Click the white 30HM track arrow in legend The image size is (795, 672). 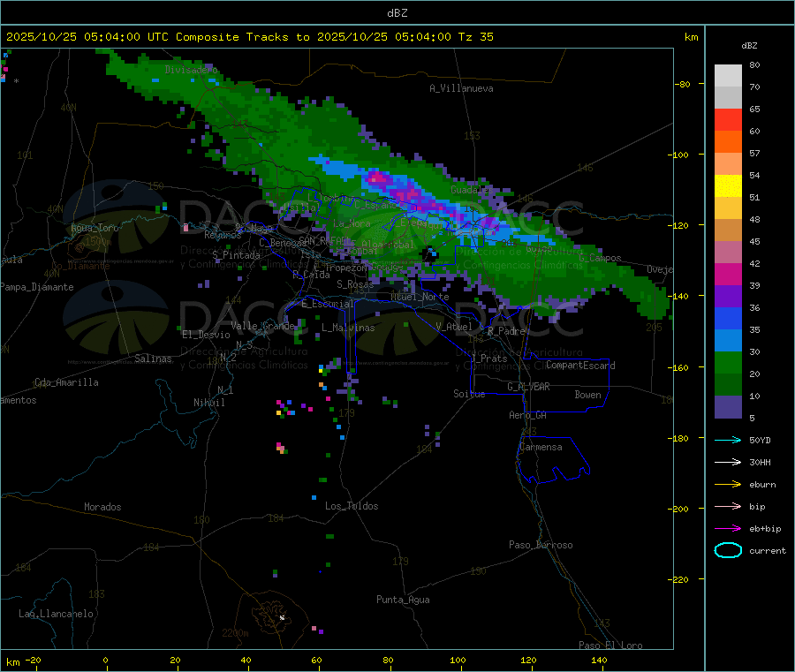coord(728,462)
